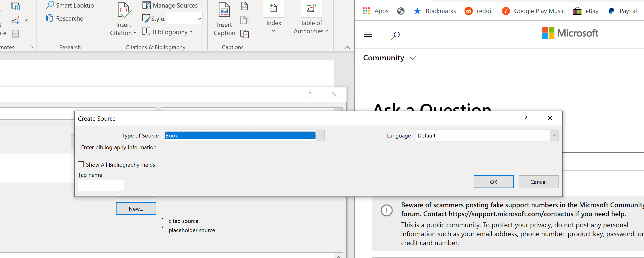Cancel the Create Source dialog

pyautogui.click(x=538, y=182)
